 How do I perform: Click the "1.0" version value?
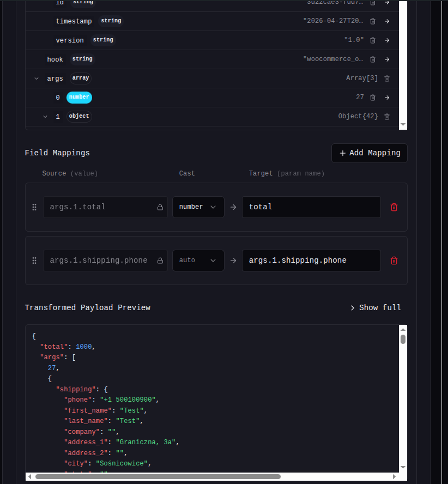pyautogui.click(x=354, y=40)
